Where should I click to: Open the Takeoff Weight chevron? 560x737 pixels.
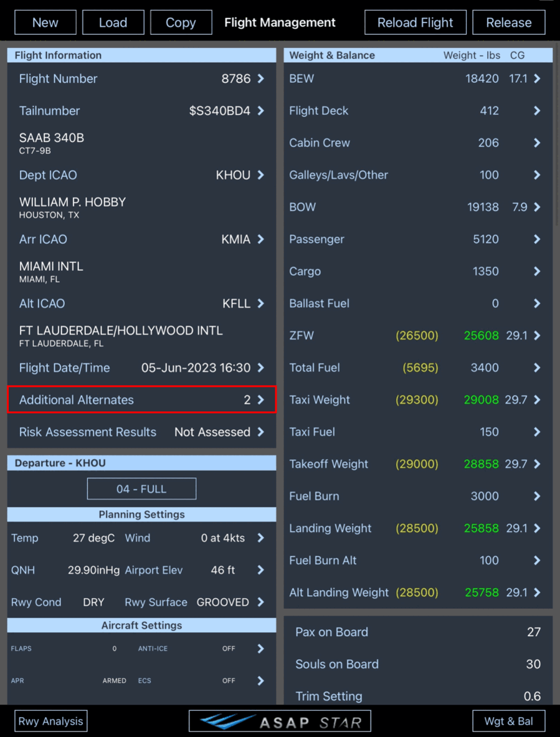point(537,464)
